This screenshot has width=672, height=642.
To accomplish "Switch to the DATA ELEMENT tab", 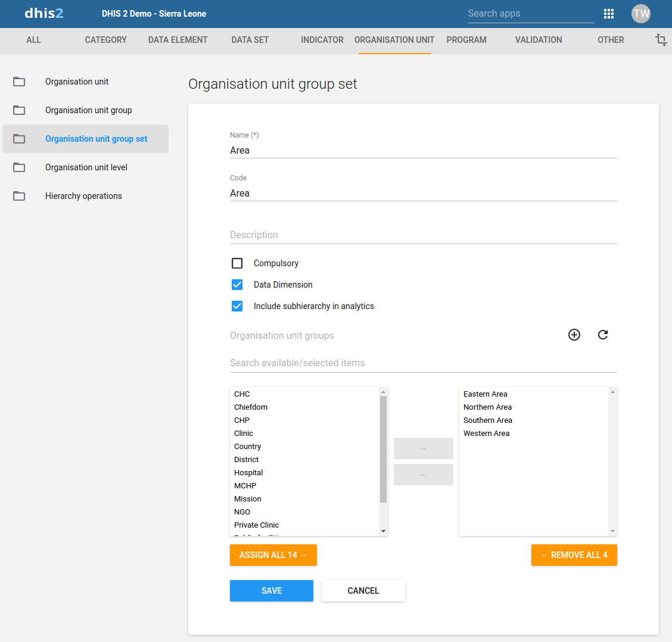I will point(178,40).
